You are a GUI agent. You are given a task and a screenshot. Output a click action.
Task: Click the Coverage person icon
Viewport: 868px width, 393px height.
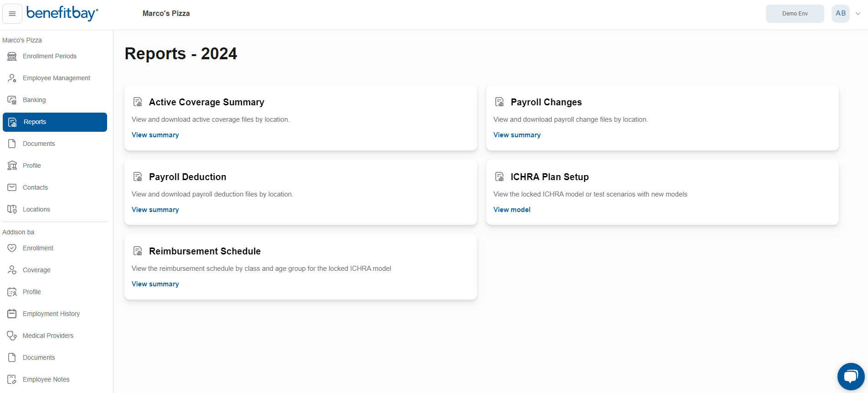[12, 270]
